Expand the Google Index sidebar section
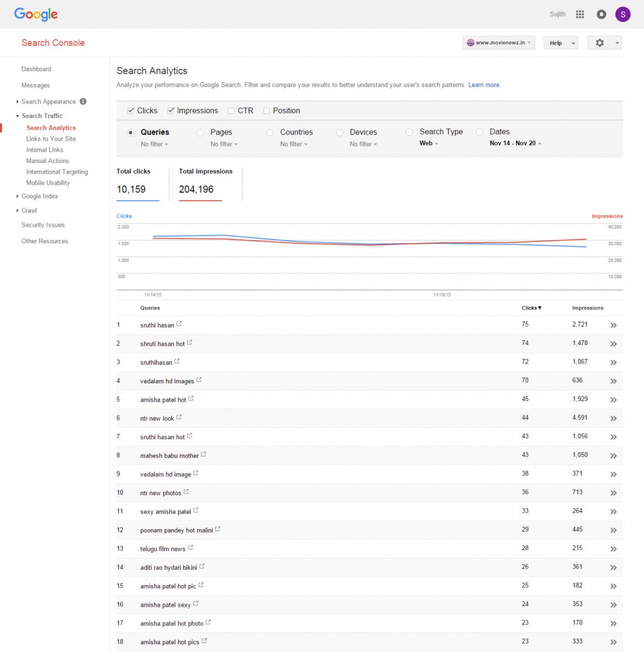The width and height of the screenshot is (644, 652). click(x=39, y=196)
